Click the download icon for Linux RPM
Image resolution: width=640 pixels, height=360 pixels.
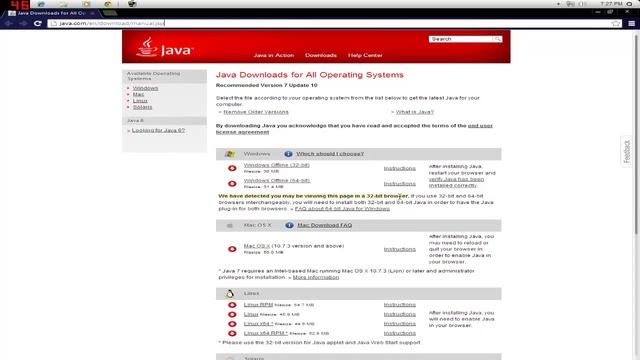232,305
